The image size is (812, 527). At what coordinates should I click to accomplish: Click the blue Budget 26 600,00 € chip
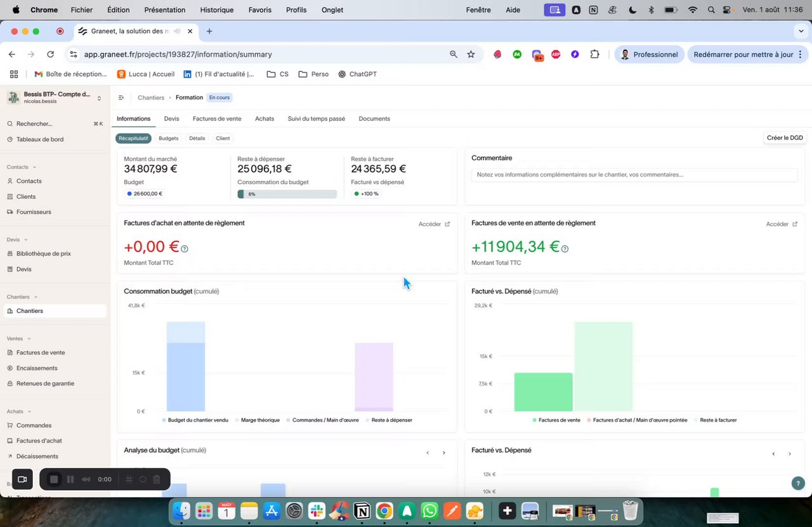coord(145,194)
